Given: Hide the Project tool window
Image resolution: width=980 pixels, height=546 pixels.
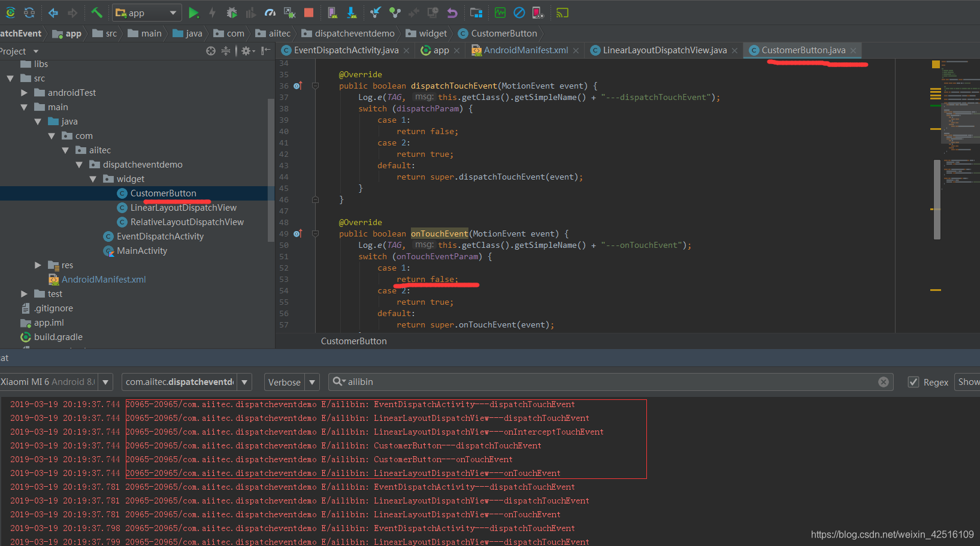Looking at the screenshot, I should [x=266, y=51].
